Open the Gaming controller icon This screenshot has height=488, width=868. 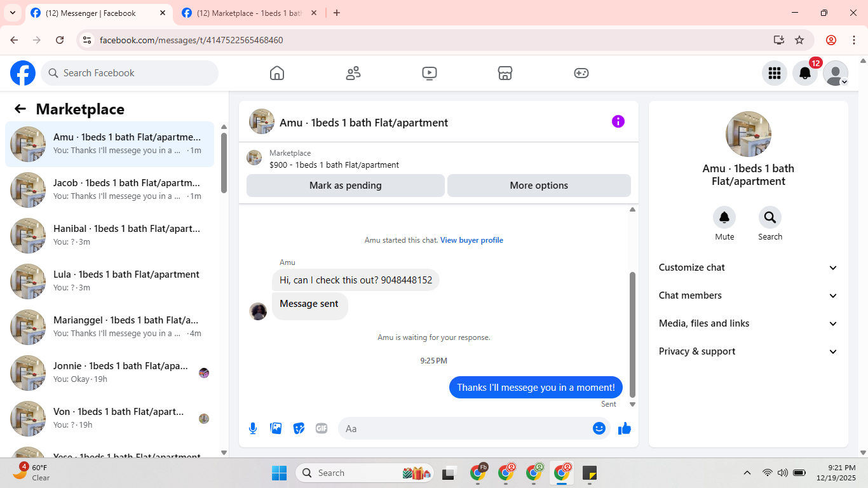[x=581, y=73]
